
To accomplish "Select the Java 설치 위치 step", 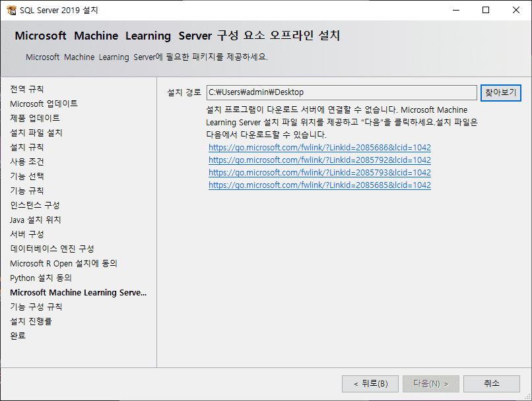I will (x=35, y=220).
